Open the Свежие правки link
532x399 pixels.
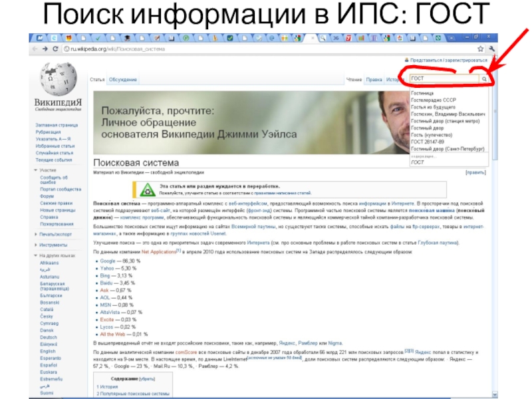click(x=56, y=203)
